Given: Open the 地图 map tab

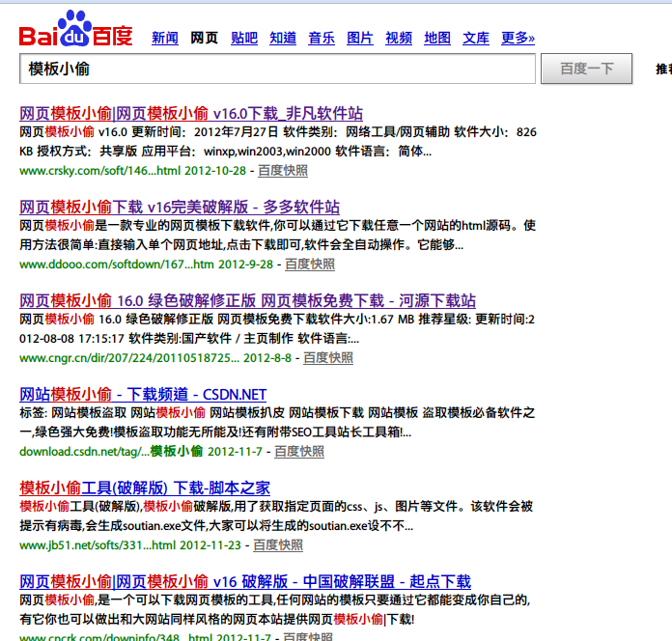Looking at the screenshot, I should pos(437,39).
